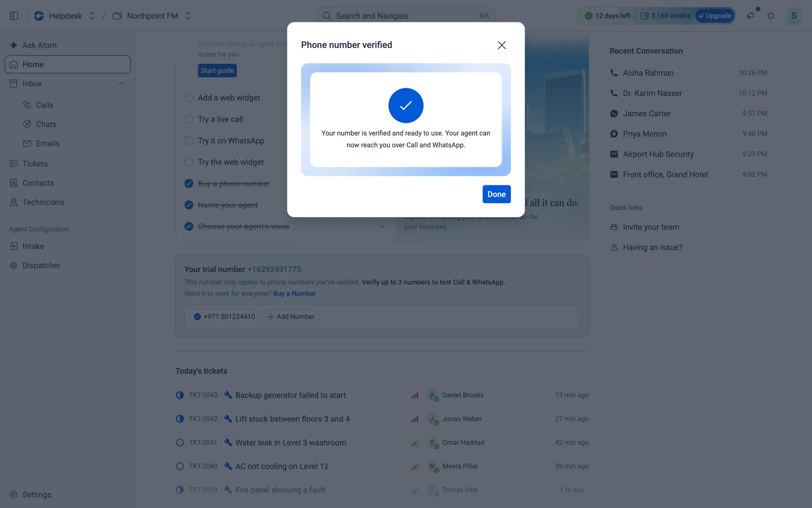
Task: Open Dispatcher agent configuration
Action: coord(41,265)
